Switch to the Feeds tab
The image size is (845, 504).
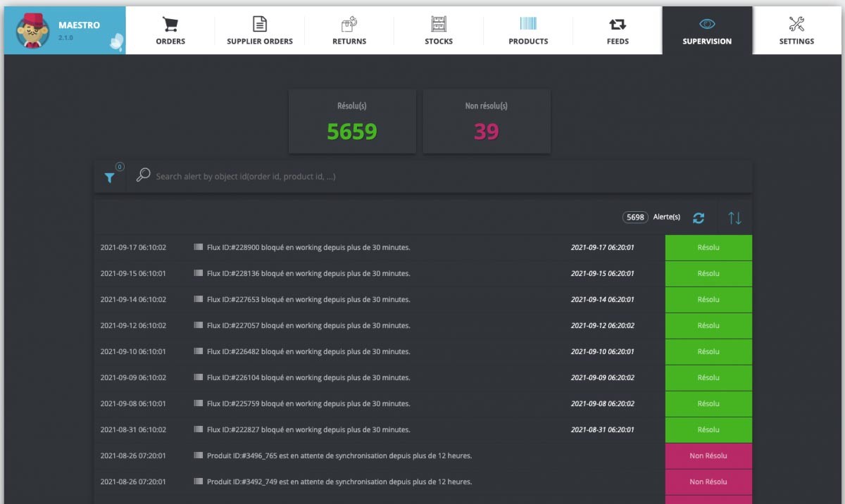pyautogui.click(x=618, y=31)
